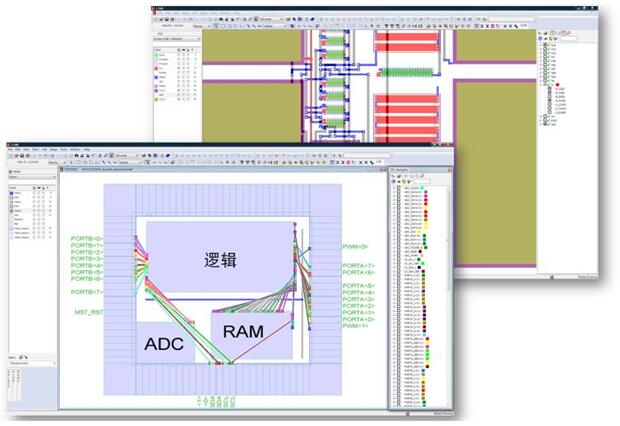The image size is (620, 426).
Task: Click the PORTA<7> pin label
Action: 358,265
